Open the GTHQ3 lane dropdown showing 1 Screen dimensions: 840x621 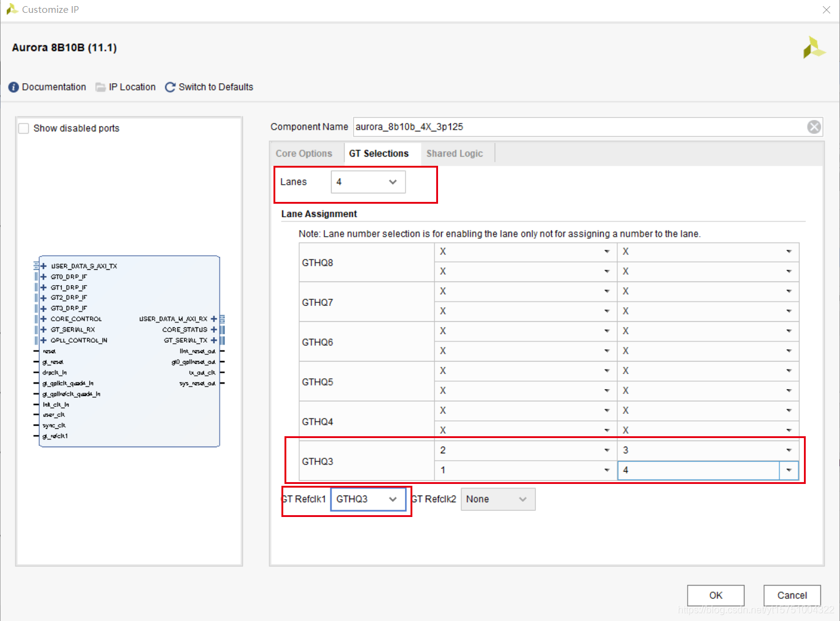tap(525, 470)
